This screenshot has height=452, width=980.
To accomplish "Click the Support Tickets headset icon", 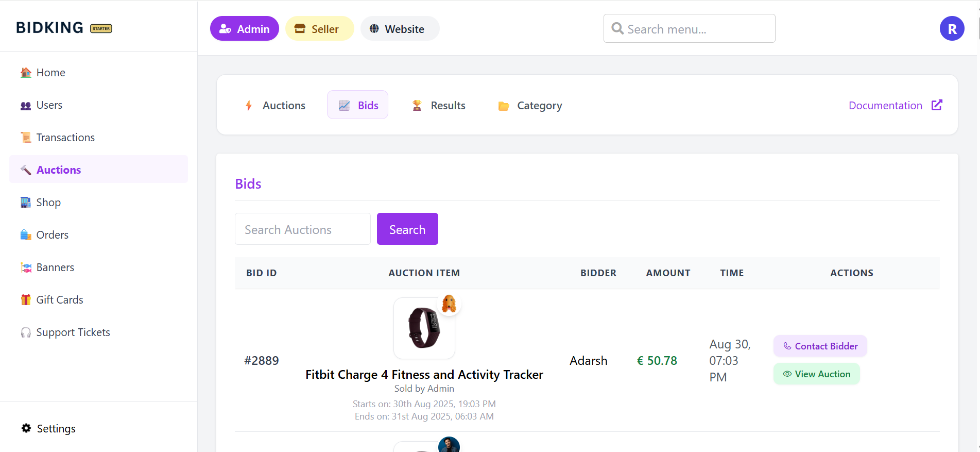I will tap(26, 332).
